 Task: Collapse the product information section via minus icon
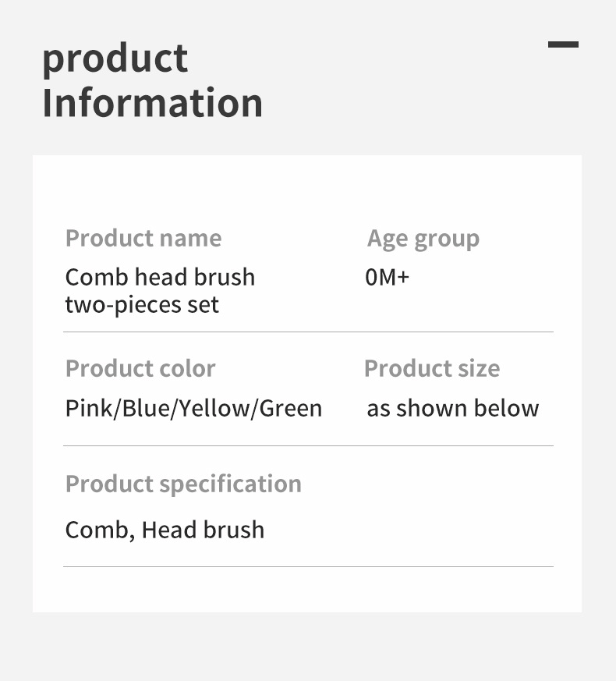563,44
